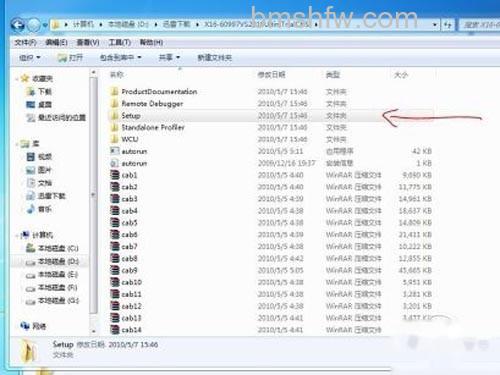Expand the Organize dropdown menu

click(x=30, y=58)
